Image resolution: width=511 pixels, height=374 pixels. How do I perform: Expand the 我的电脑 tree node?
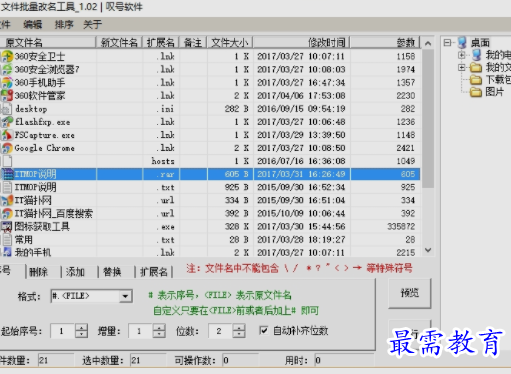[x=462, y=55]
